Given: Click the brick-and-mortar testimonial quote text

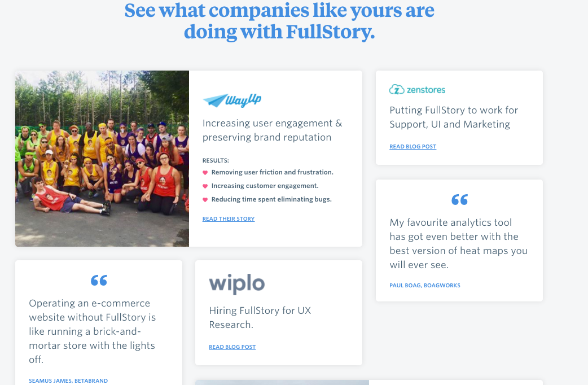Looking at the screenshot, I should [92, 331].
